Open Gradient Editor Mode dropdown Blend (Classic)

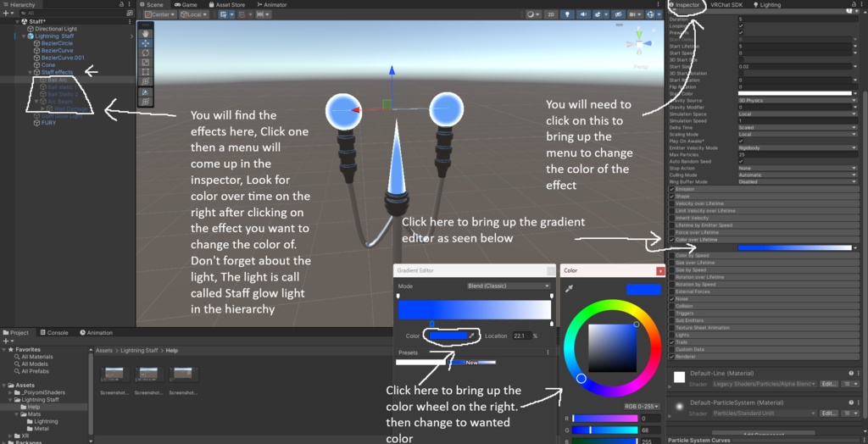tap(509, 286)
